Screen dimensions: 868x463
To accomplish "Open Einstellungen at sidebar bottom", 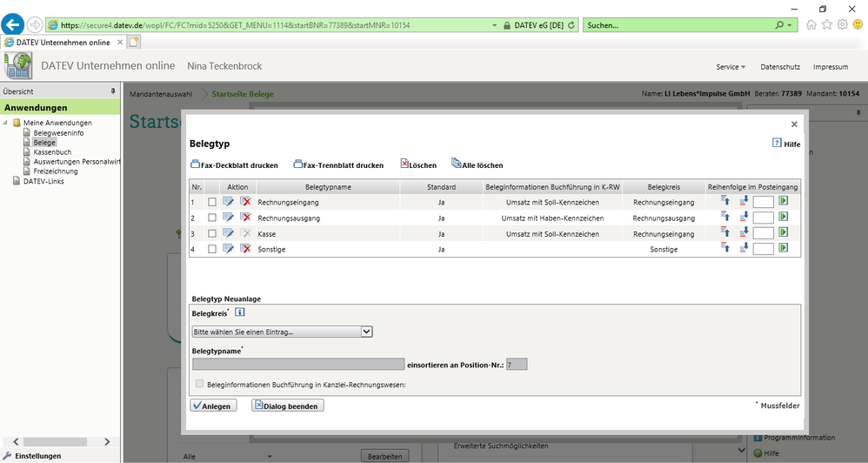I will [32, 456].
